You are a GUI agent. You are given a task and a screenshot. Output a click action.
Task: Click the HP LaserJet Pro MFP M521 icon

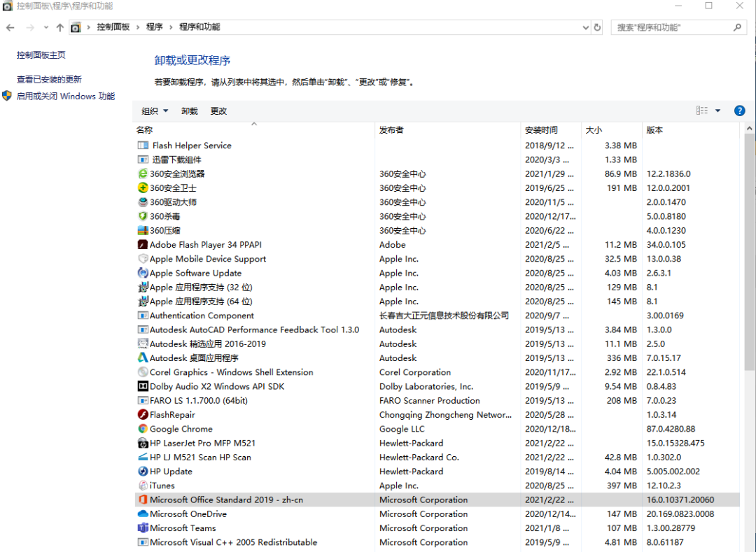[143, 443]
